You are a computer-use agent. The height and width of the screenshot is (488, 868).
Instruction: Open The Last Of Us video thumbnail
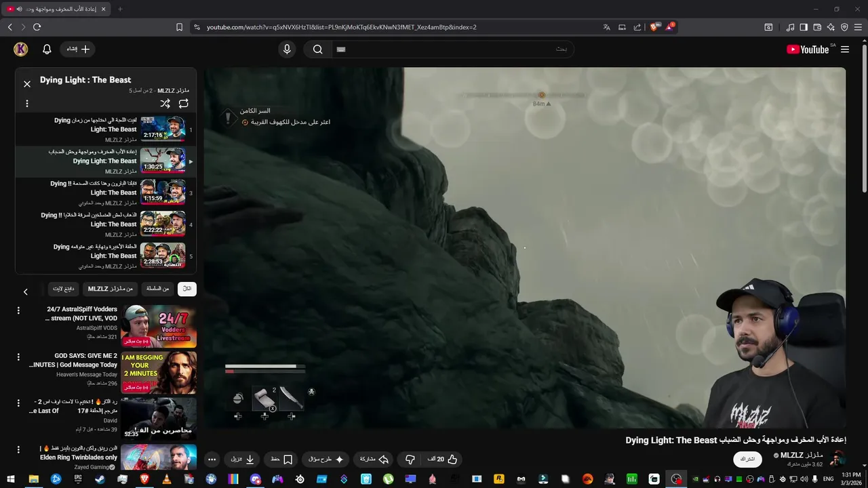[x=159, y=419]
